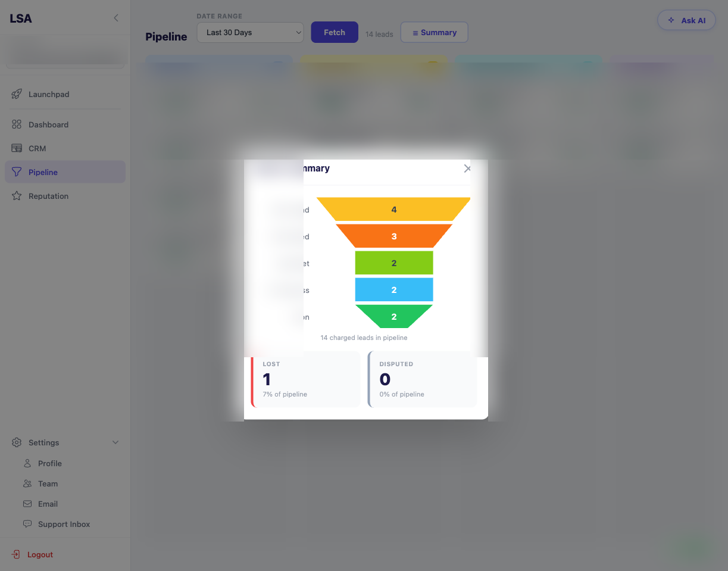This screenshot has height=571, width=728.
Task: Open the Last 30 Days date range dropdown
Action: tap(250, 32)
